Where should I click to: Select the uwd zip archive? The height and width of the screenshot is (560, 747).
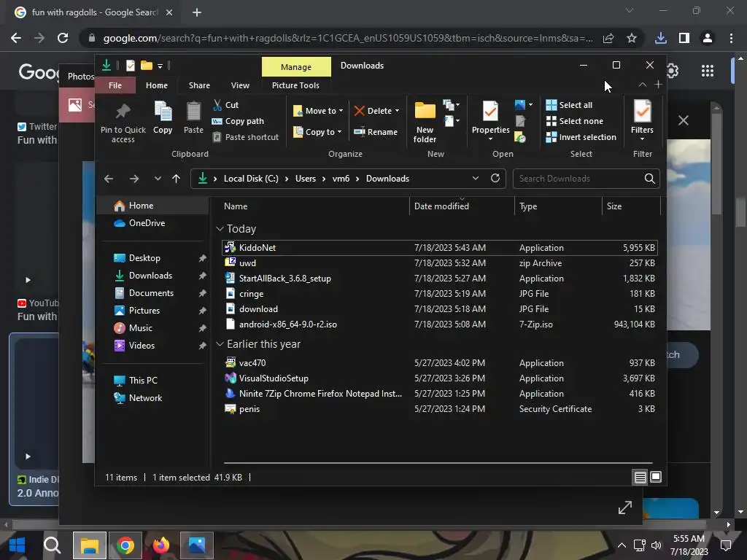(439, 262)
